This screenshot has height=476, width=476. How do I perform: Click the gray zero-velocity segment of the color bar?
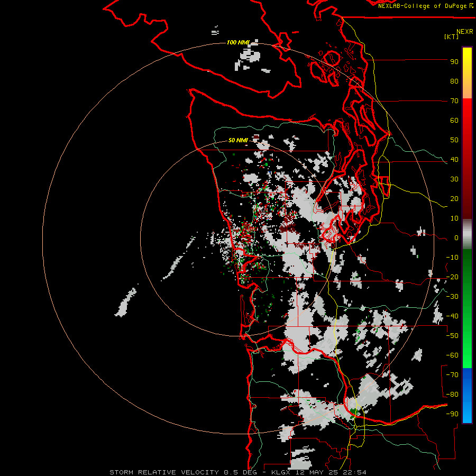467,234
